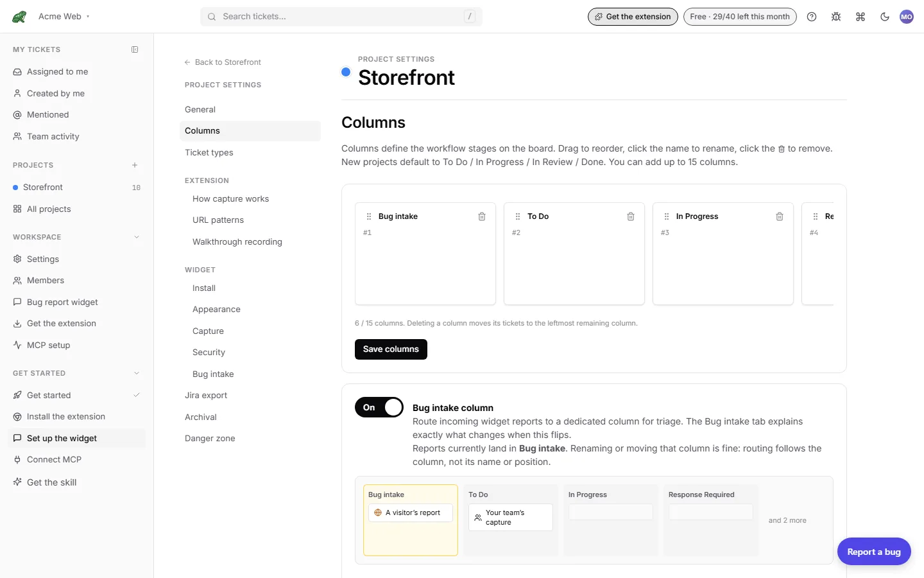The height and width of the screenshot is (578, 924).
Task: Open Members page
Action: pyautogui.click(x=77, y=281)
